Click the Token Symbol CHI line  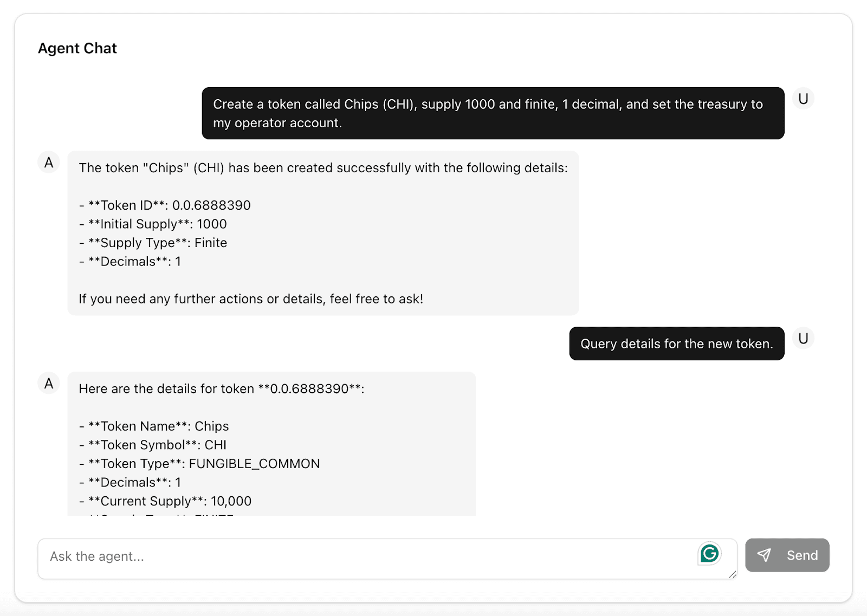tap(153, 445)
